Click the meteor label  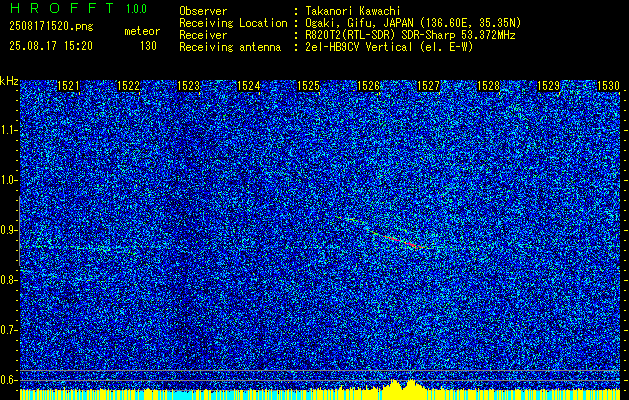142,31
